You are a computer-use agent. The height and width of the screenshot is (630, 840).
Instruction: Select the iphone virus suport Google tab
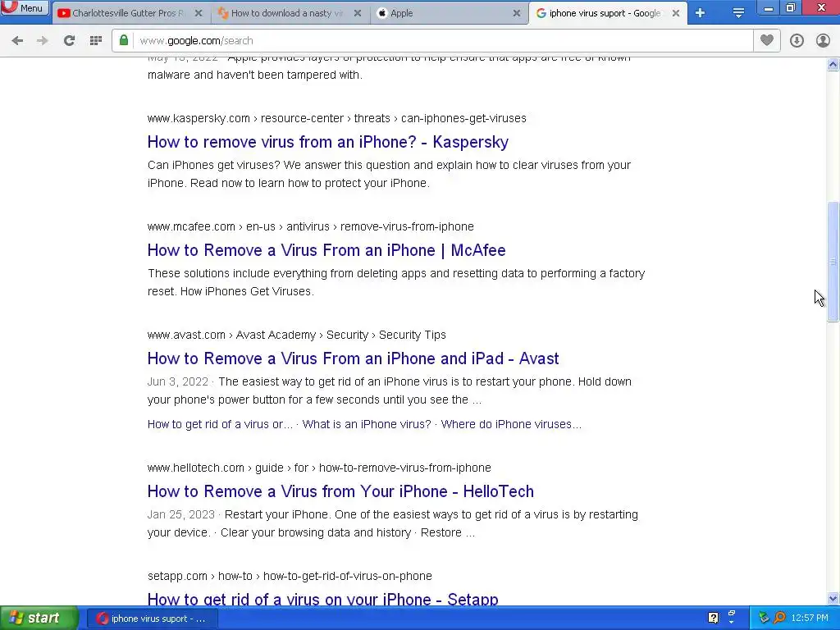(606, 13)
